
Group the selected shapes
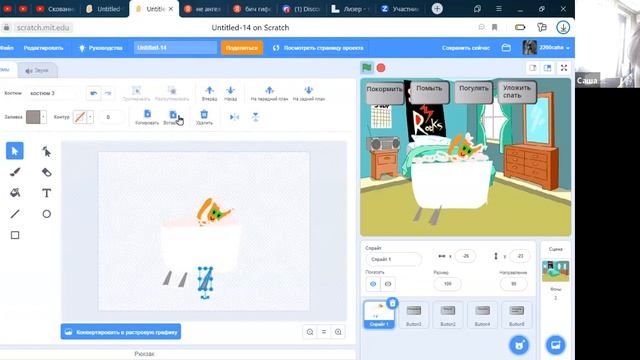(136, 93)
